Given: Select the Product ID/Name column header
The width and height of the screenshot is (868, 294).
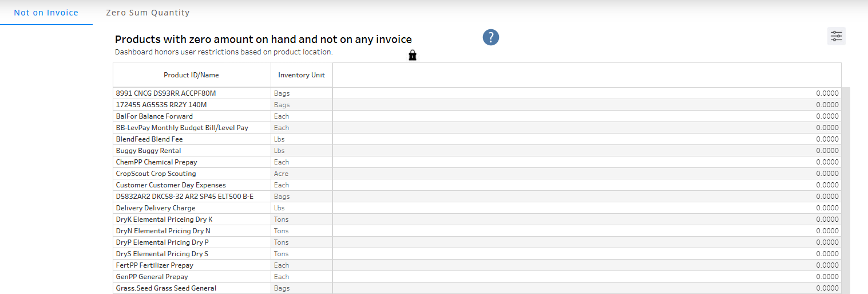Looking at the screenshot, I should tap(192, 75).
